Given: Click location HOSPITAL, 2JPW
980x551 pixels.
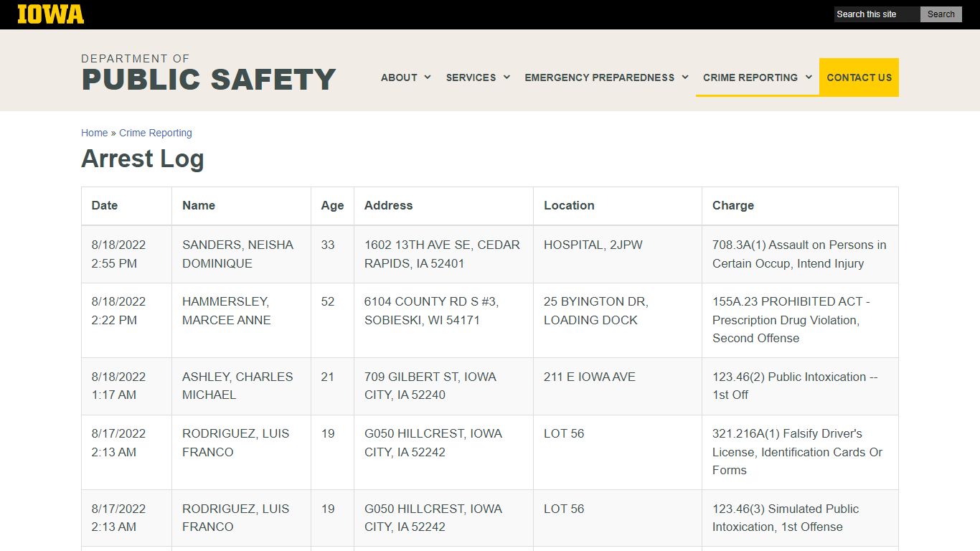Looking at the screenshot, I should (x=593, y=245).
